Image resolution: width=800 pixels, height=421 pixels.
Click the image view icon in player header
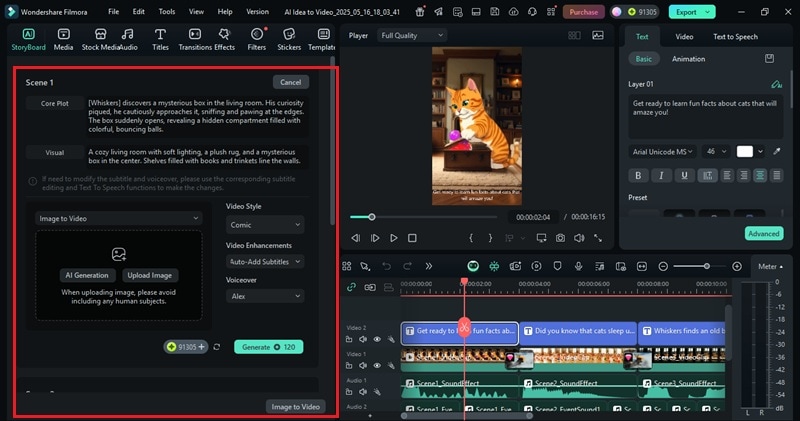(597, 35)
